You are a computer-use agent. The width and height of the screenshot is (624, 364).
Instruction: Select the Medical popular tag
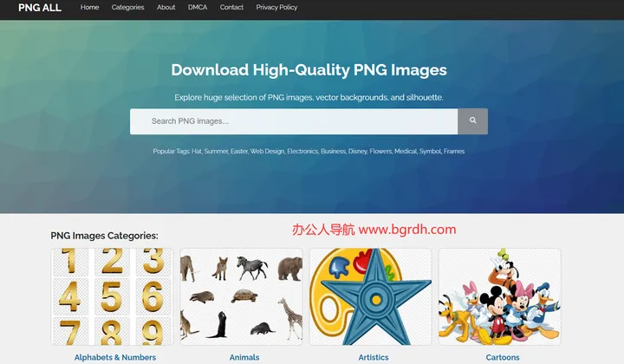pos(406,151)
